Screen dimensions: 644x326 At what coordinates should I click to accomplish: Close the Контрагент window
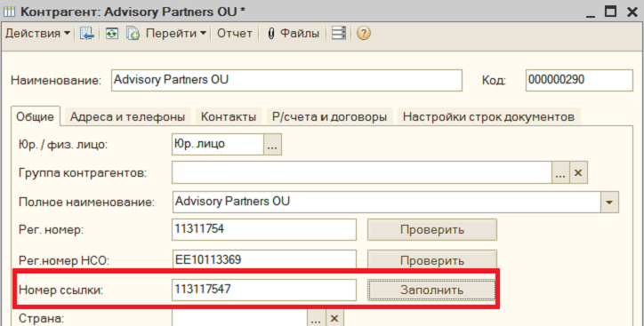pos(632,12)
